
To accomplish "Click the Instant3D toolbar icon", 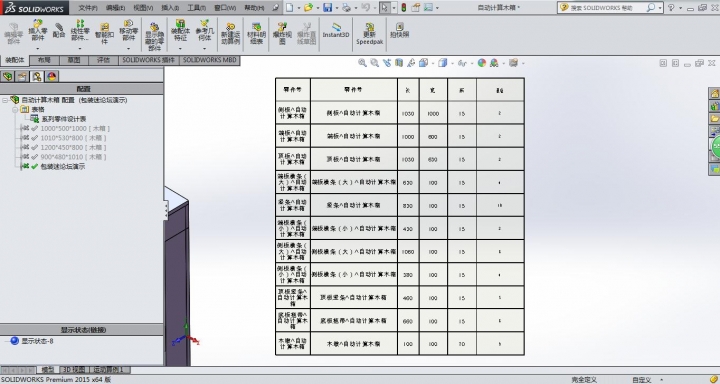I will point(336,31).
